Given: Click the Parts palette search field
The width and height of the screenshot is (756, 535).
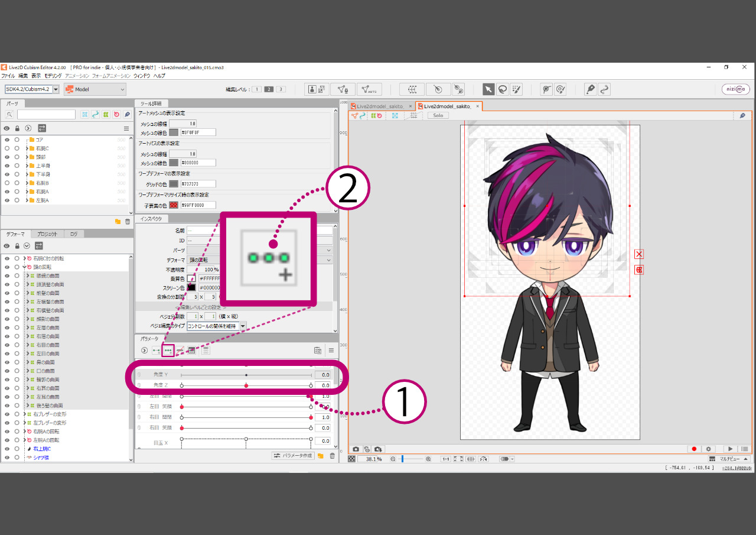Looking at the screenshot, I should point(46,115).
